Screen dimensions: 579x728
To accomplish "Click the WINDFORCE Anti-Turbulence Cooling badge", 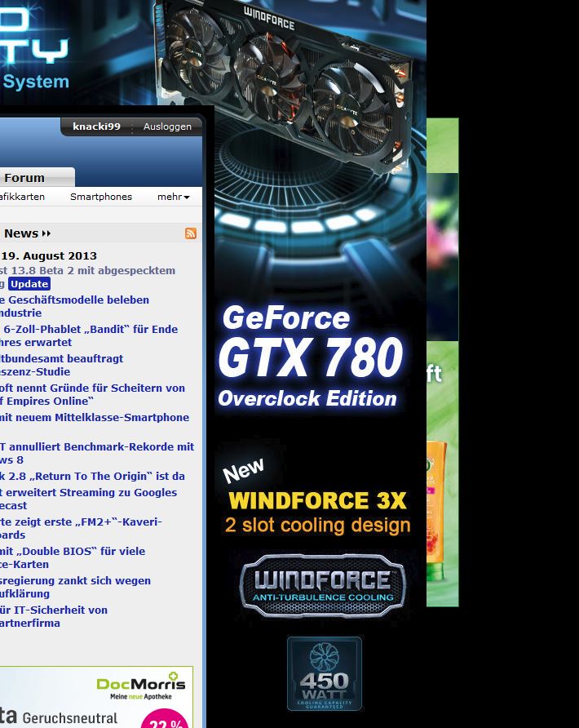I will tap(323, 586).
